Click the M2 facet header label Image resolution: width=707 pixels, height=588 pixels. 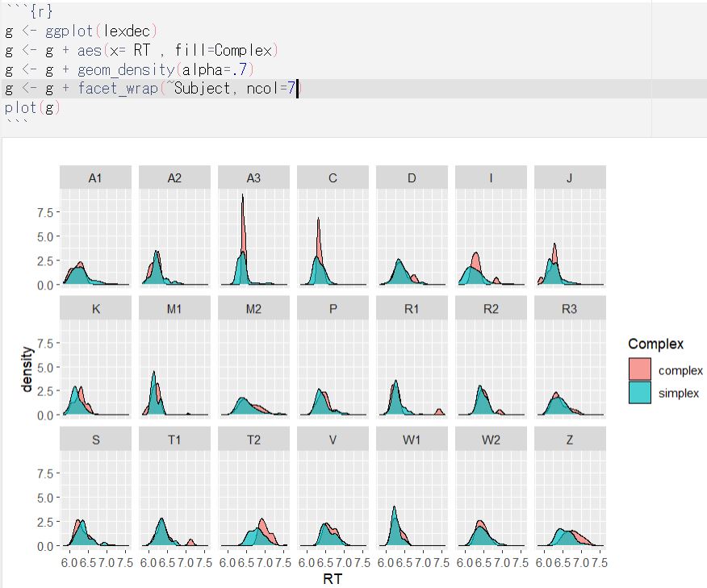tap(253, 308)
